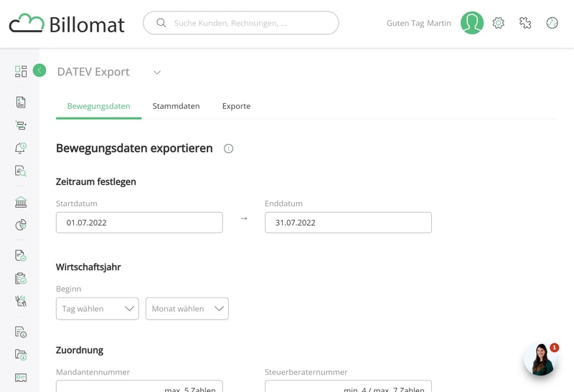The height and width of the screenshot is (392, 574).
Task: Open the puzzle piece add-ons icon
Action: tap(525, 23)
